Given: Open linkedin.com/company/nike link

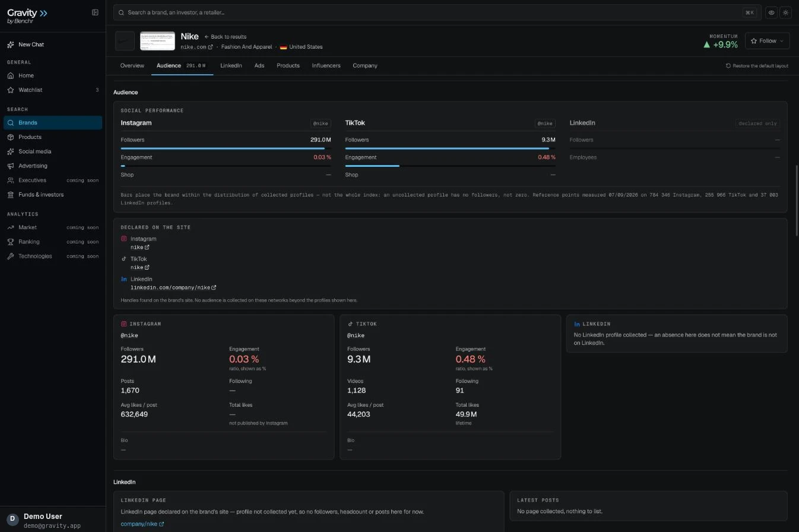Looking at the screenshot, I should (173, 287).
